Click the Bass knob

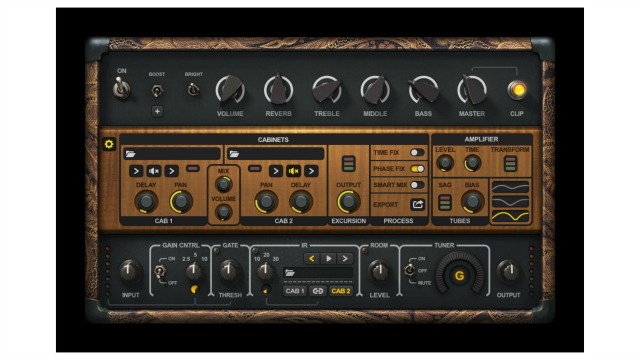click(x=423, y=89)
